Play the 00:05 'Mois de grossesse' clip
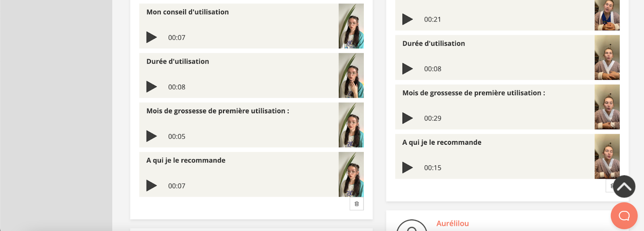 pyautogui.click(x=151, y=136)
